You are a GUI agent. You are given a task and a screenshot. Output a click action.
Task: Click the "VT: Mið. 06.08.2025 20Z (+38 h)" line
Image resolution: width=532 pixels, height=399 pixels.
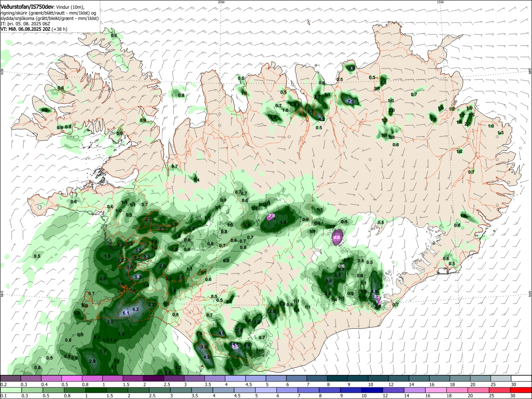[34, 29]
